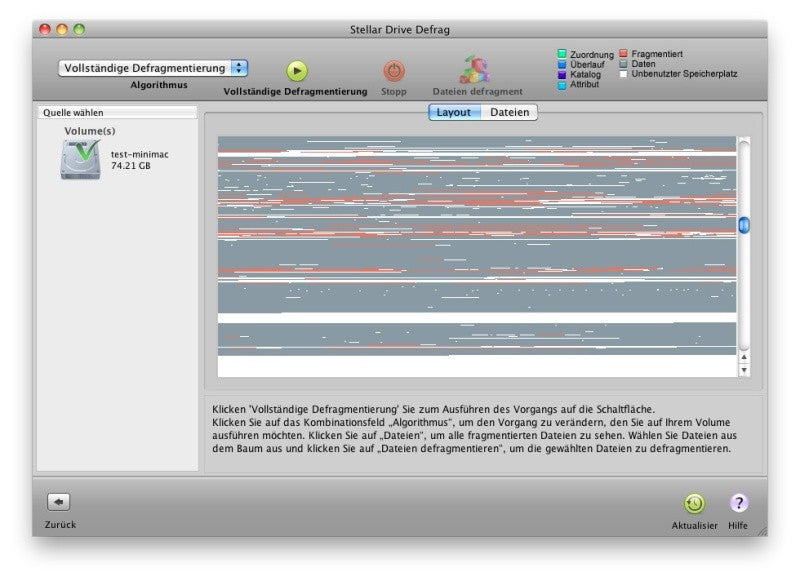Click the layout scrollbar down arrow
Viewport: 800px width, 581px height.
[744, 370]
